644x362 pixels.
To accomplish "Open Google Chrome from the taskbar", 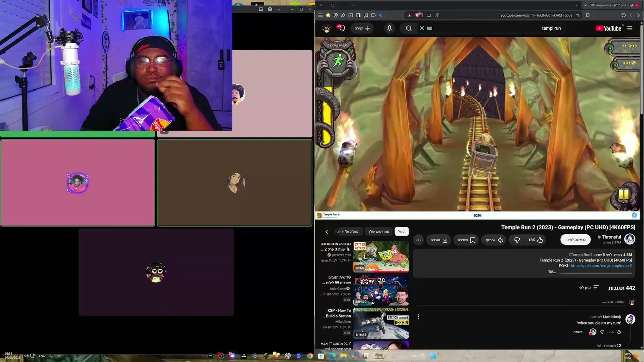I will point(310,356).
